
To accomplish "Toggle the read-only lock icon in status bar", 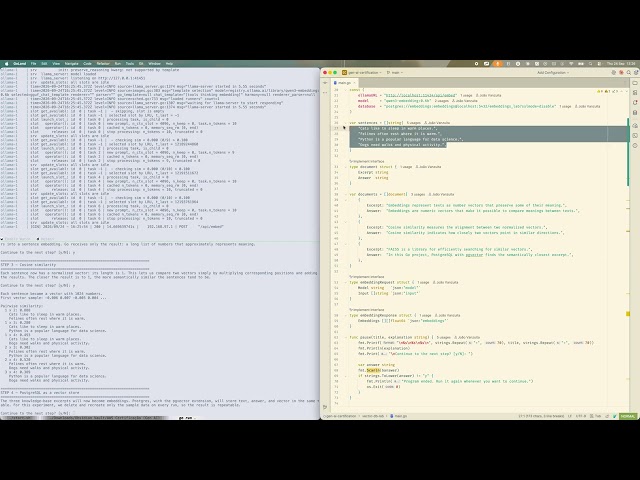I will coord(607,416).
